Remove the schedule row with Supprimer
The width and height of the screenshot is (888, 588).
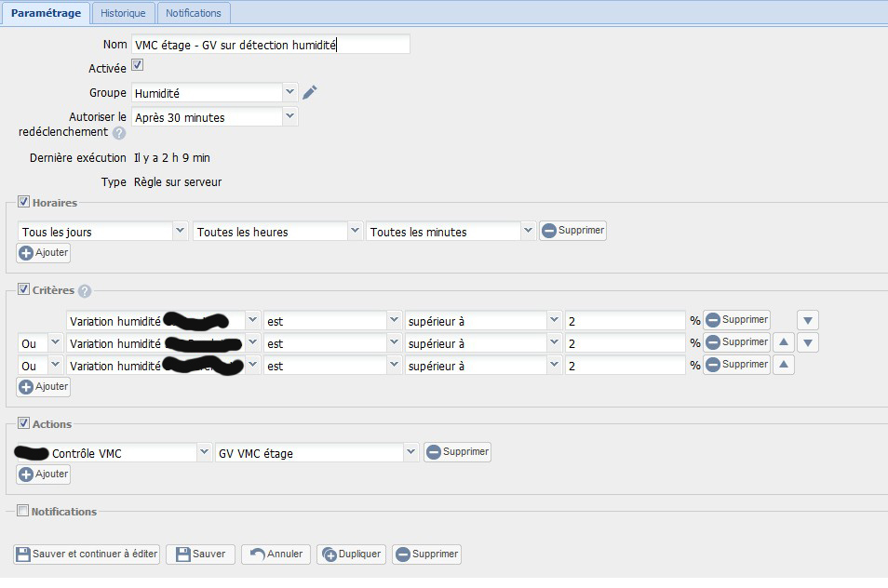572,231
